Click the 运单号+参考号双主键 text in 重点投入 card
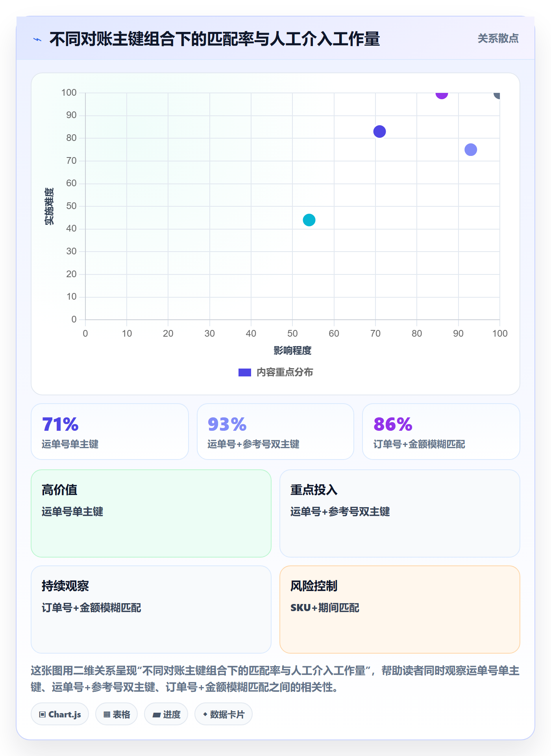The width and height of the screenshot is (551, 756). click(340, 512)
